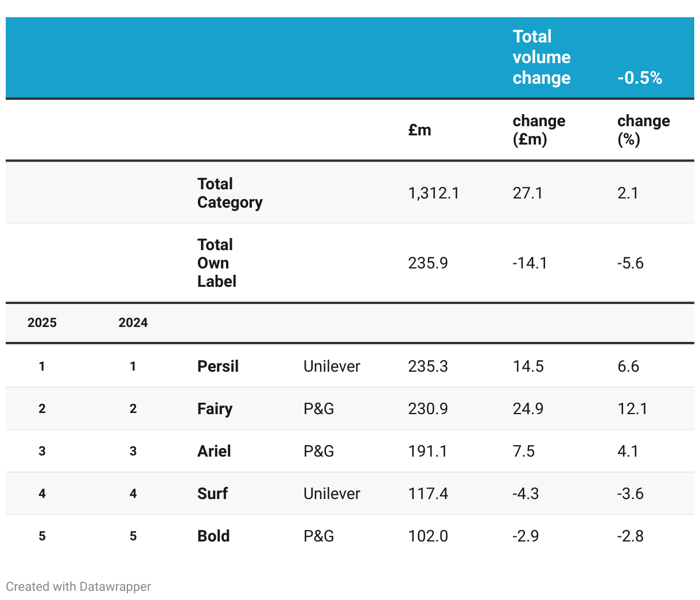Screen dimensions: 700x600
Task: Select the Bold brand name
Action: point(213,536)
